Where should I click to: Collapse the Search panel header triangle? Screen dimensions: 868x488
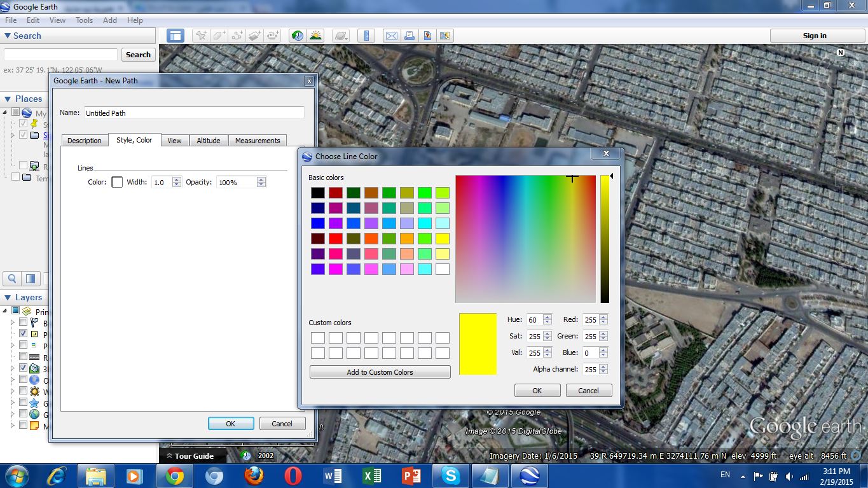point(8,36)
